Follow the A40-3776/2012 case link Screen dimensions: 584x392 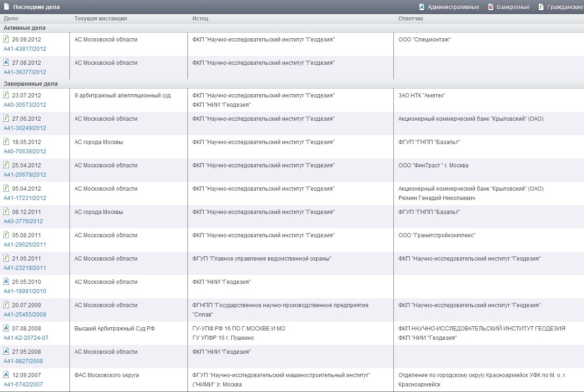coord(23,221)
